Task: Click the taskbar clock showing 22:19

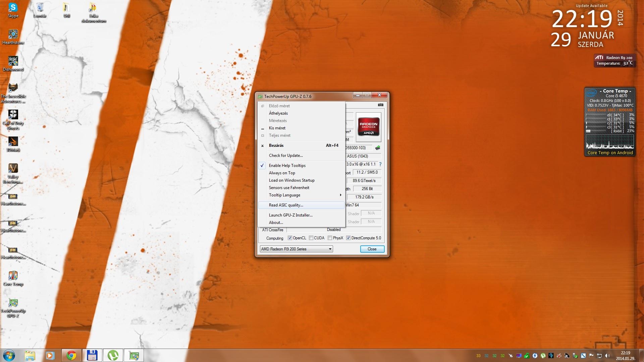Action: [x=625, y=356]
